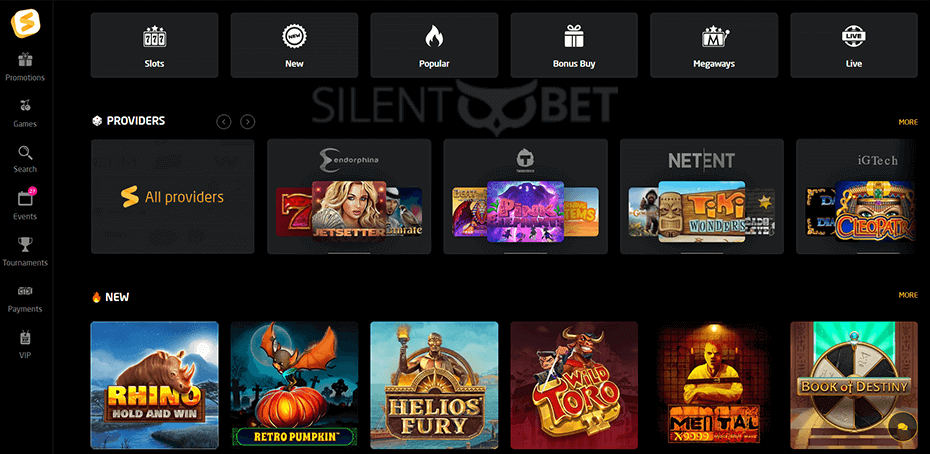930x454 pixels.
Task: Open the NetEnt provider card
Action: 702,196
